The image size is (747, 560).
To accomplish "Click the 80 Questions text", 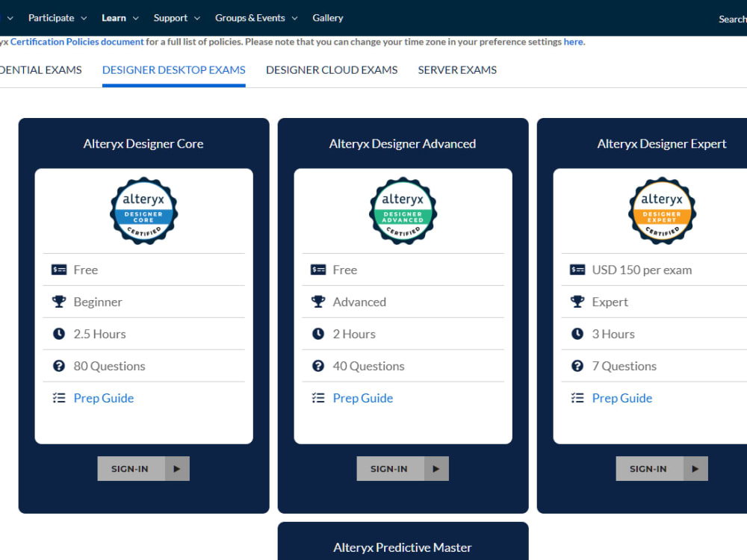I will click(110, 366).
